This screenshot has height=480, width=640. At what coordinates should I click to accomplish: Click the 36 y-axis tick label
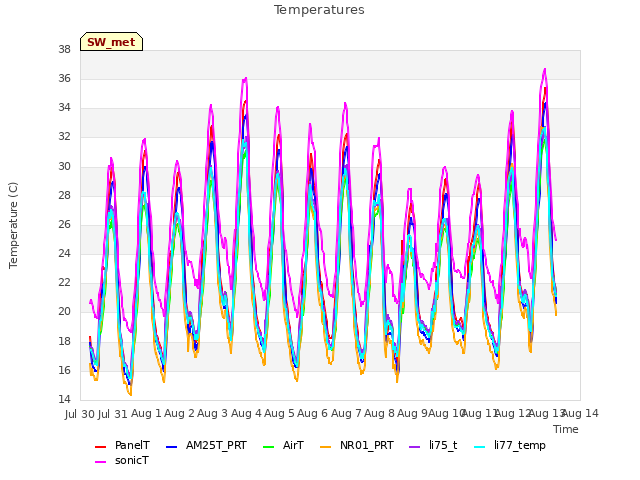(64, 78)
